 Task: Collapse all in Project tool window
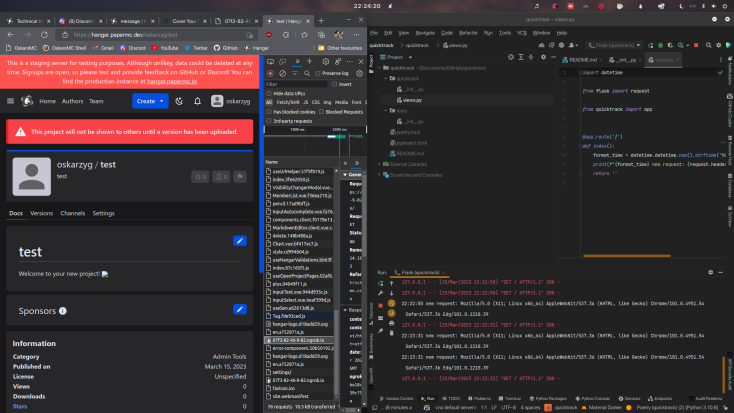(x=531, y=57)
